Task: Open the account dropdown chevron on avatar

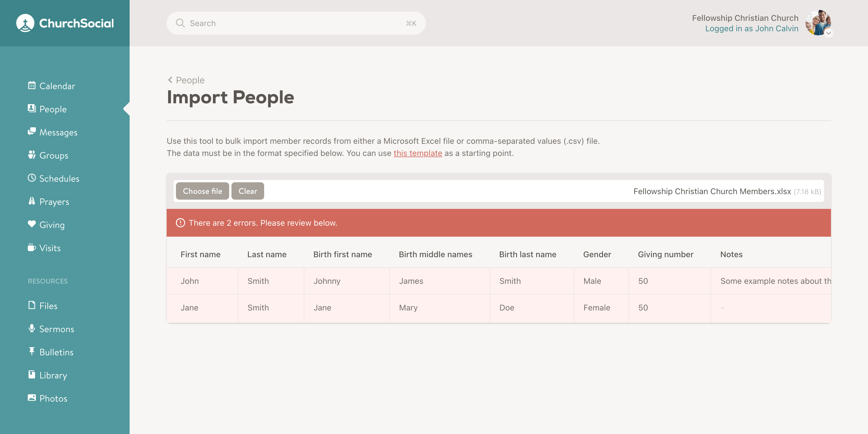Action: pyautogui.click(x=829, y=33)
